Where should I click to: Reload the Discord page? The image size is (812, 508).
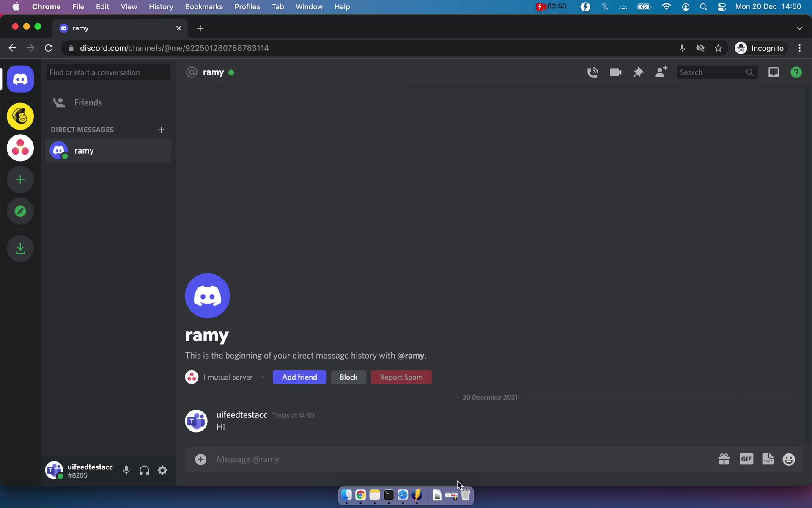[49, 48]
